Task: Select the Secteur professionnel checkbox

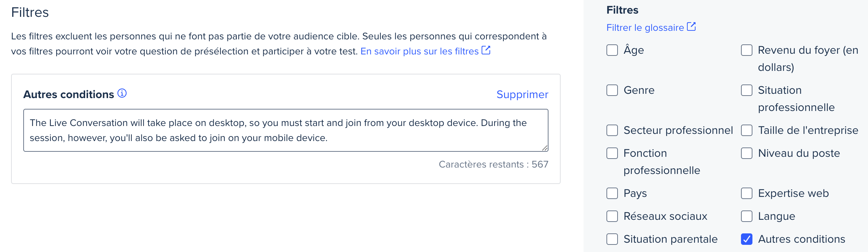Action: point(612,130)
